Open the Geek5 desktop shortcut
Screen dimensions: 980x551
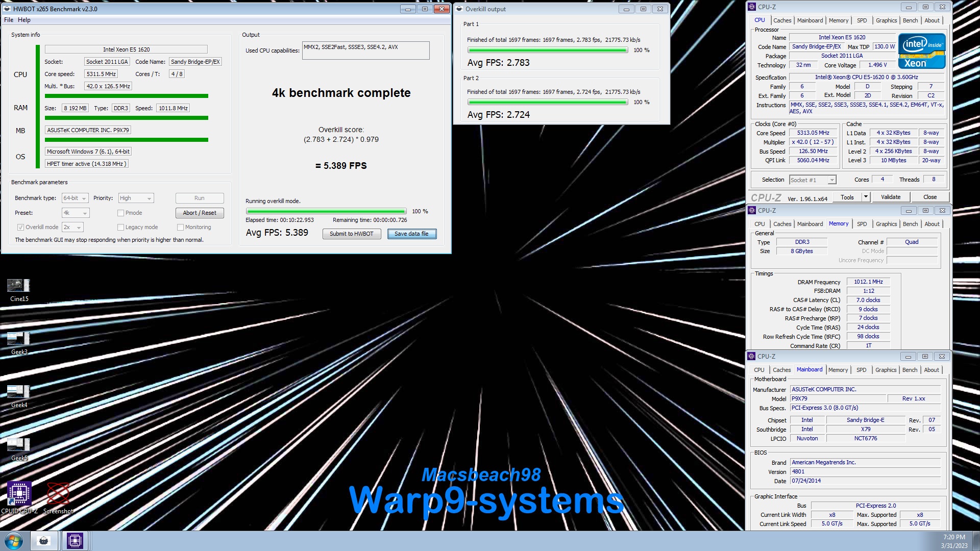[19, 449]
